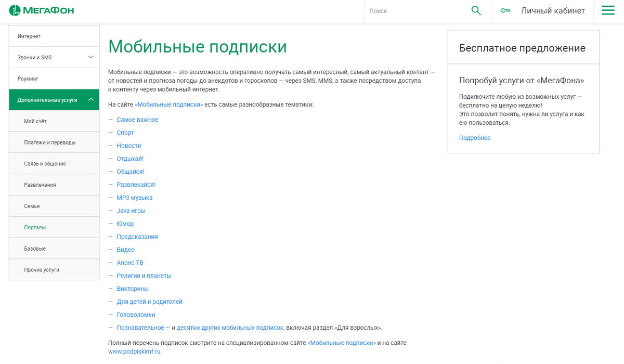Screen dimensions: 624x364
Task: Select Развлечения submenu item
Action: (54, 185)
